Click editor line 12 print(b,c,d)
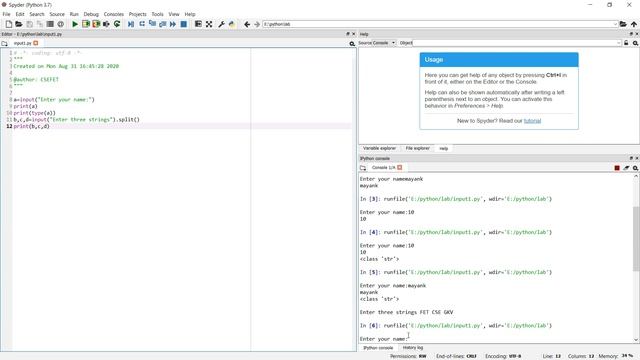640x360 pixels. tap(31, 127)
